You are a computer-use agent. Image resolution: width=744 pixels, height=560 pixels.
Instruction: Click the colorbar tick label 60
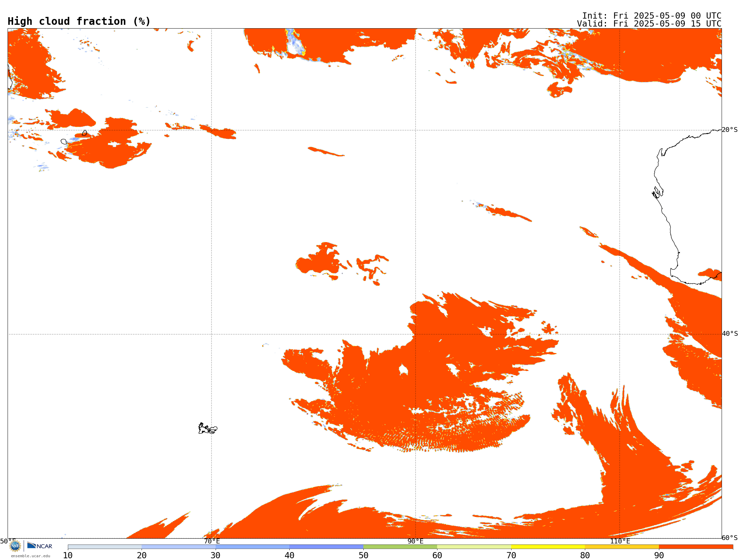[x=437, y=556]
